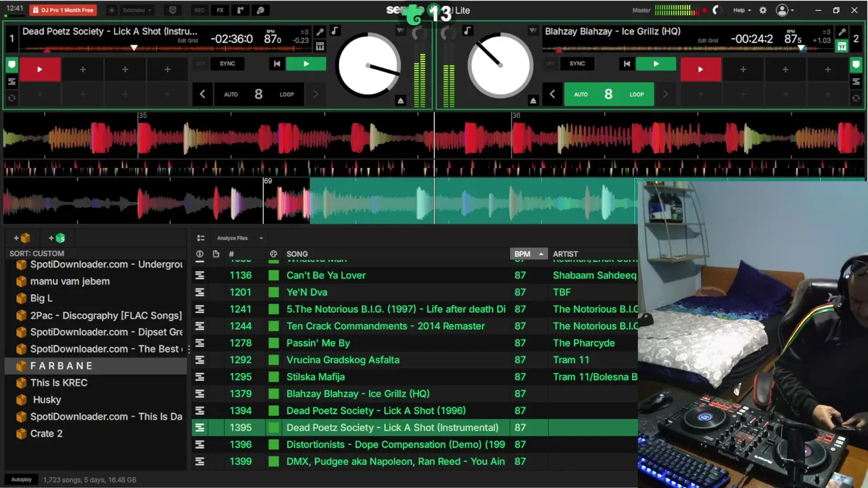This screenshot has height=488, width=868.
Task: Open the REC recording panel
Action: (x=199, y=10)
